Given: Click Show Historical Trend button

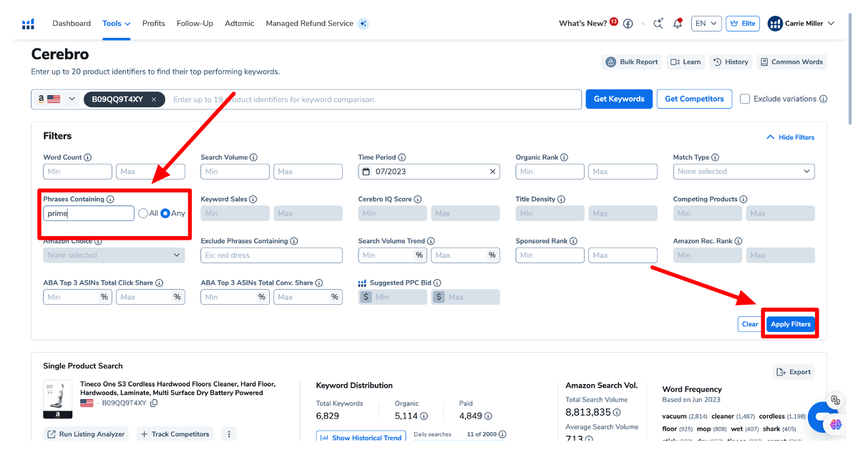Looking at the screenshot, I should (x=361, y=437).
